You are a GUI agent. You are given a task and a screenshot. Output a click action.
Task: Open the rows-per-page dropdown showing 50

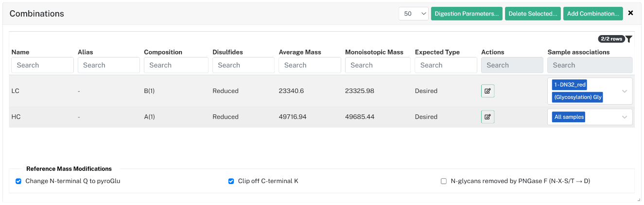(x=414, y=14)
